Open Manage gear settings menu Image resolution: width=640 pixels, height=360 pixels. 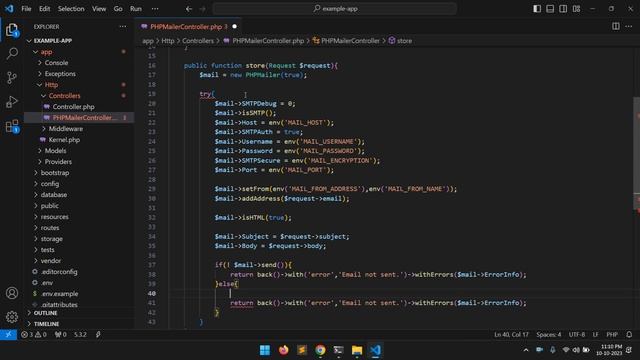12,317
